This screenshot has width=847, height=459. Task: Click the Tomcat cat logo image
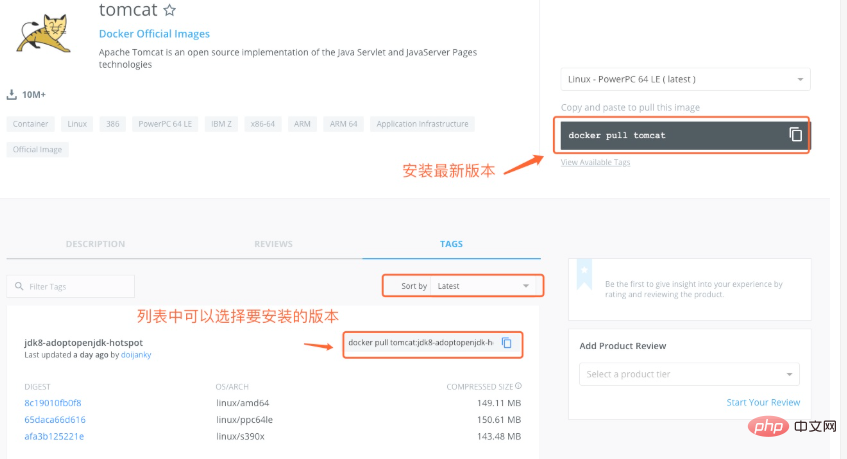(44, 34)
